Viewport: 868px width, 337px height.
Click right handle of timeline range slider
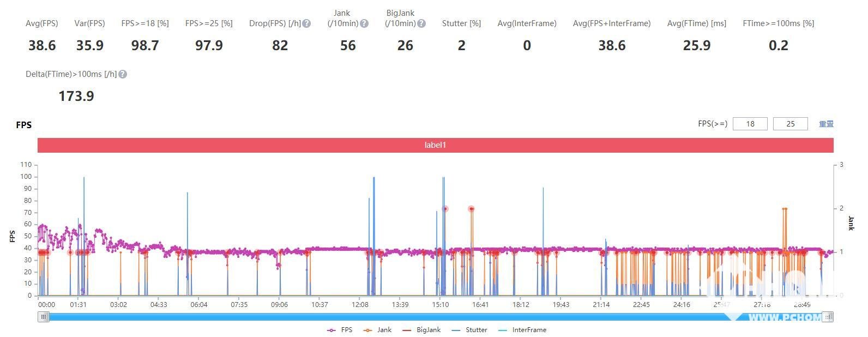pyautogui.click(x=828, y=316)
